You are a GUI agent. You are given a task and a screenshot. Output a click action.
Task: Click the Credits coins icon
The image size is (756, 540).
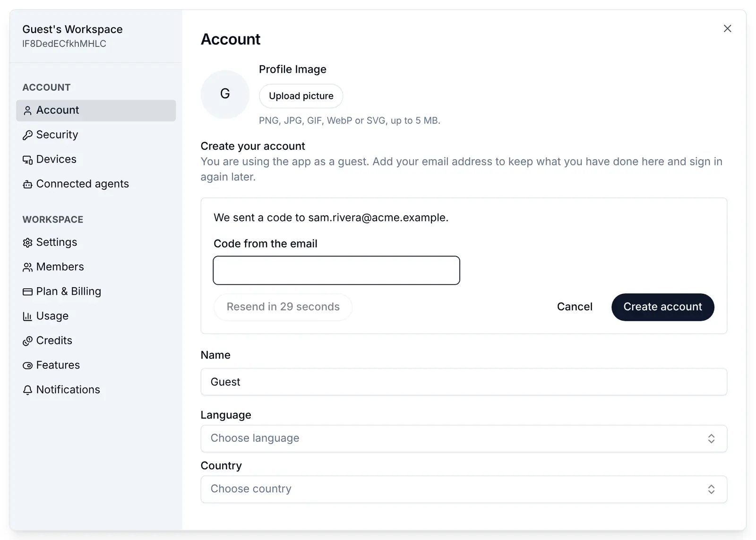(x=27, y=341)
